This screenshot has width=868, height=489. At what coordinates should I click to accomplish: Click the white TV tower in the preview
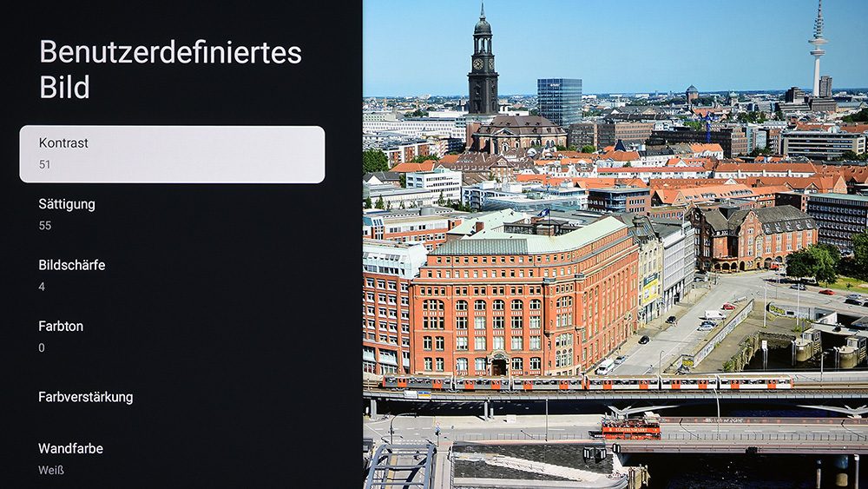pyautogui.click(x=818, y=50)
